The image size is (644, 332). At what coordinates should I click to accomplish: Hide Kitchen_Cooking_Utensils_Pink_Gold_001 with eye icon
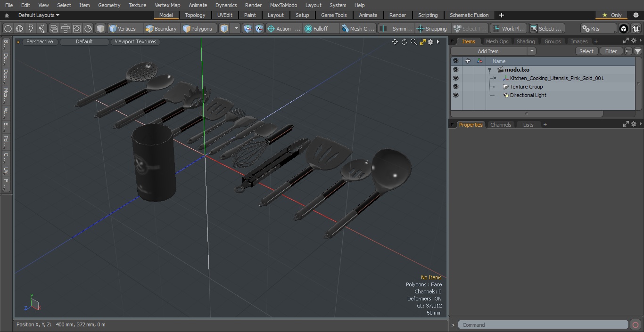455,78
